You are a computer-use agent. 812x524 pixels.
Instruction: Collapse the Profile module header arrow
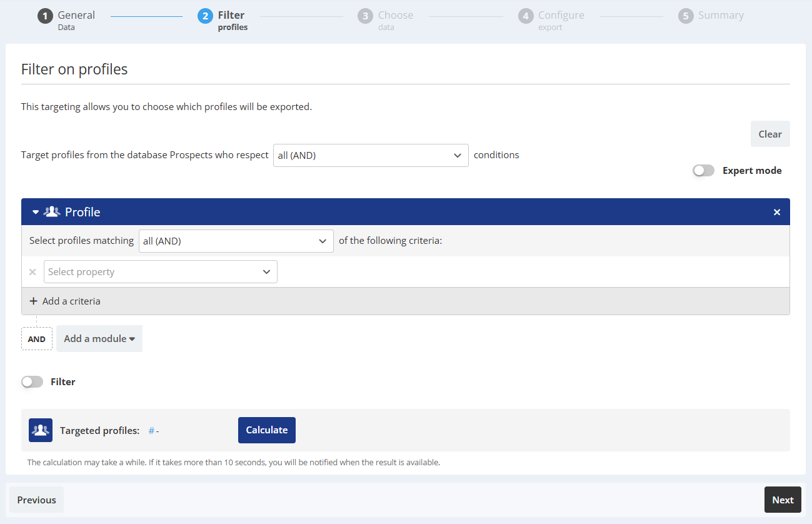pyautogui.click(x=36, y=213)
